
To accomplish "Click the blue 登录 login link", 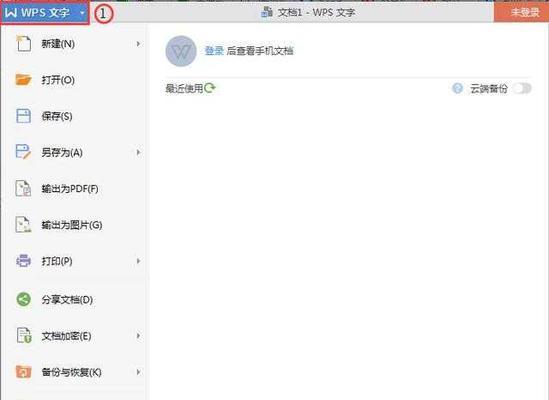I will (x=214, y=51).
